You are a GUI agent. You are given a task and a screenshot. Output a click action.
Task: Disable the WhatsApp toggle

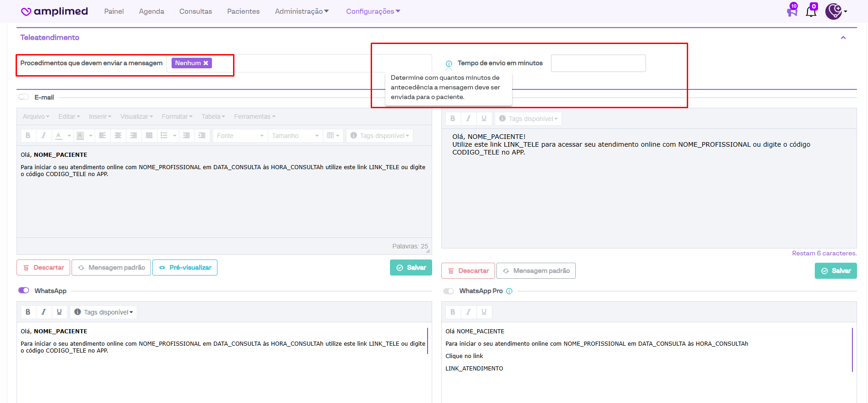pos(24,291)
